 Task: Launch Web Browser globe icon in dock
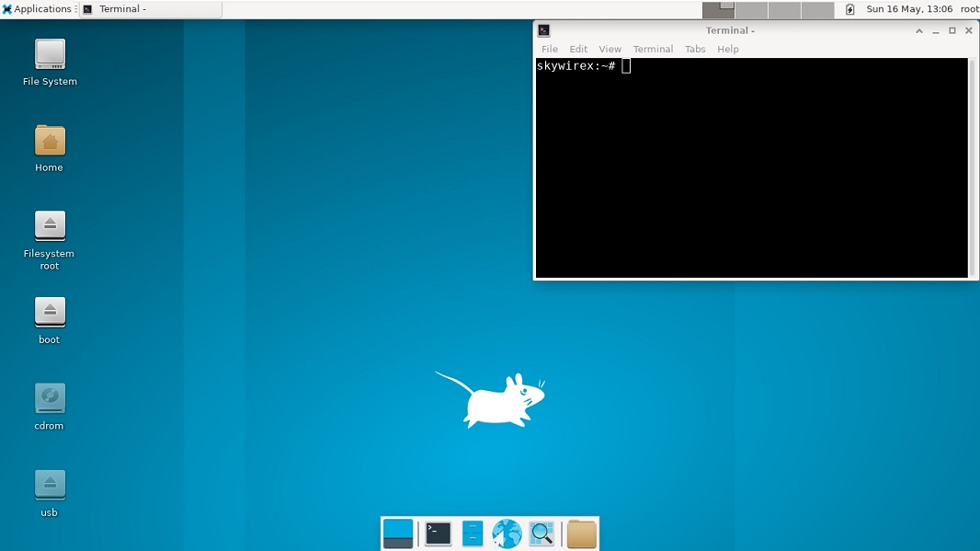507,534
